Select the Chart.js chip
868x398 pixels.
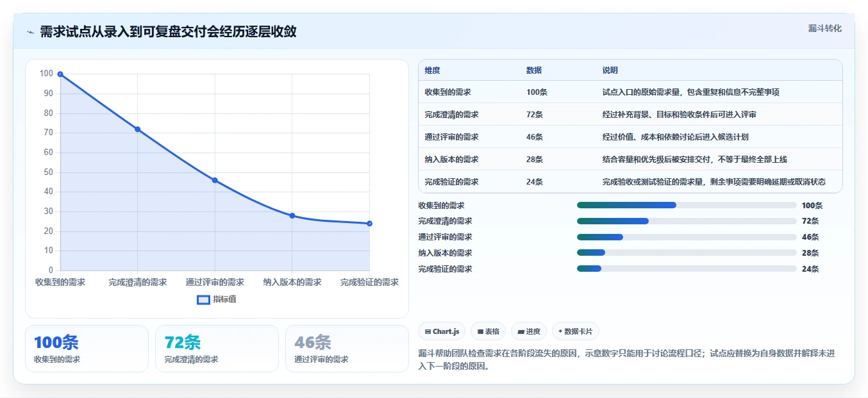click(442, 331)
